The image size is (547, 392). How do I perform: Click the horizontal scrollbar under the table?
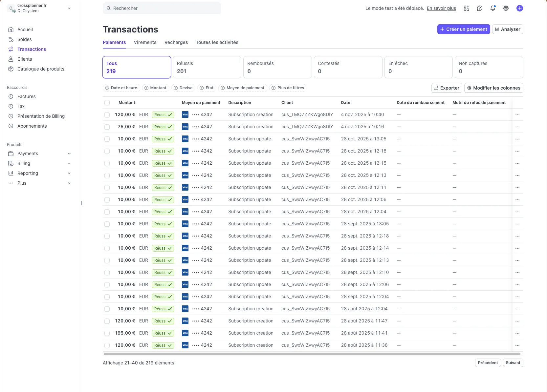[x=312, y=354]
